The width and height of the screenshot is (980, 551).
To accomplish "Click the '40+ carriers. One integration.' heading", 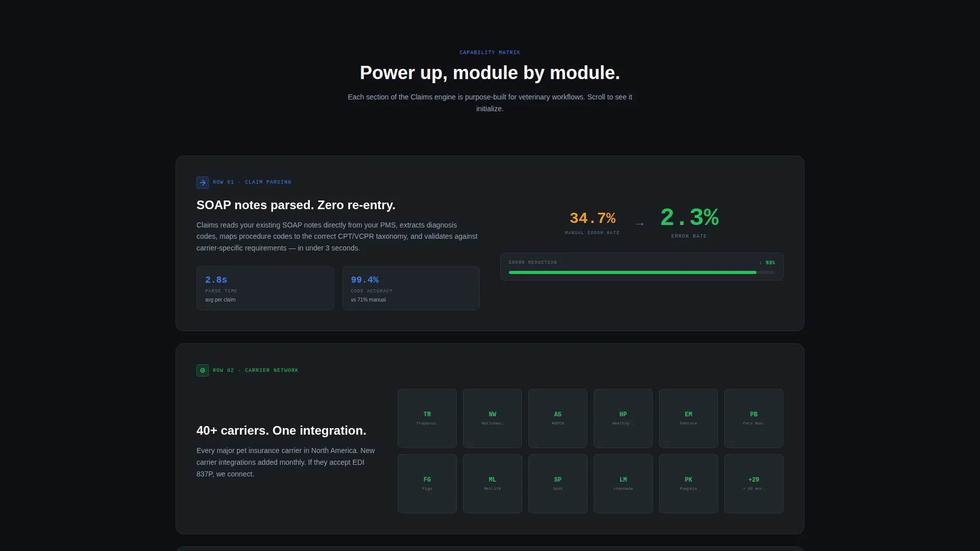I will [x=281, y=431].
